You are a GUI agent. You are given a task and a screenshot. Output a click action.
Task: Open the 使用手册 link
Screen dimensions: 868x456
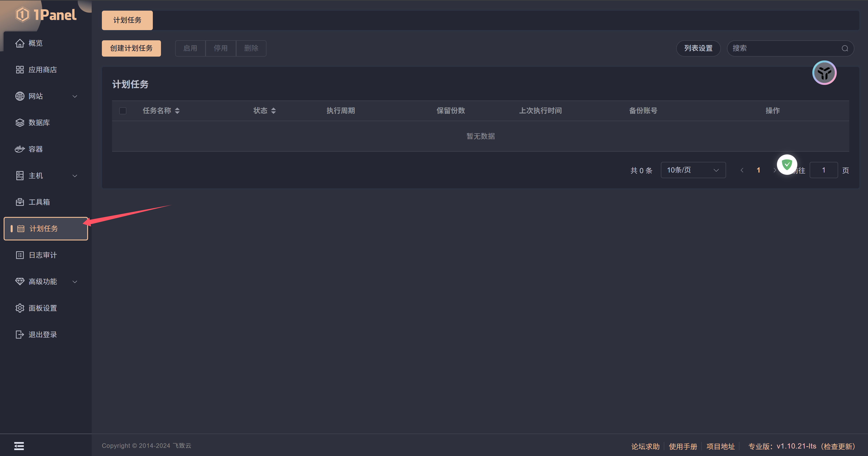pos(683,446)
